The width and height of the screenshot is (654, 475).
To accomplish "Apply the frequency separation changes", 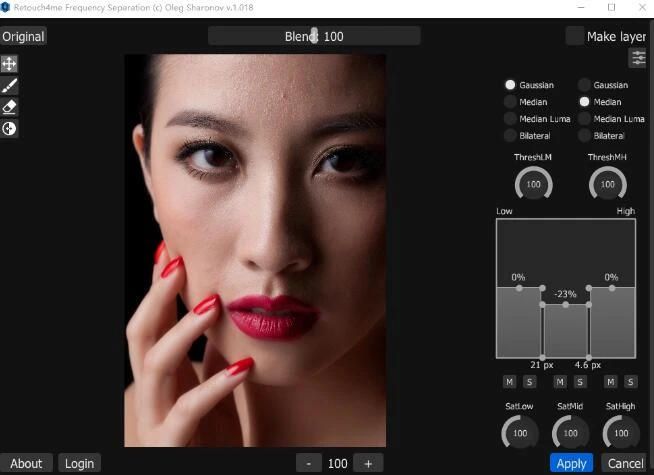I will [x=571, y=463].
